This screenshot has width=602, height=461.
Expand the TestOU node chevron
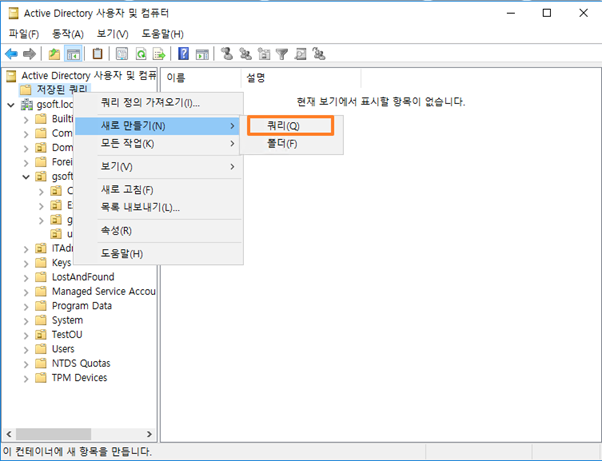(x=26, y=335)
